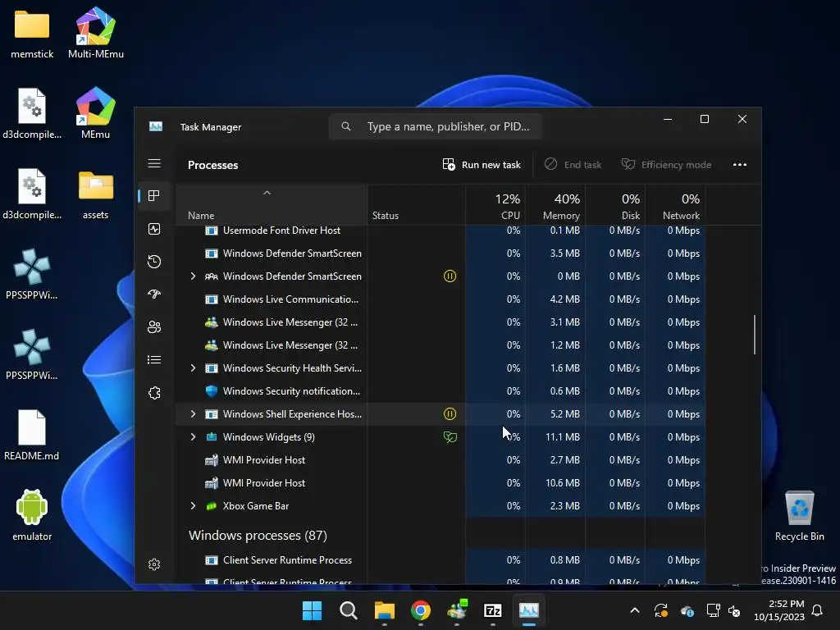Show hidden icons in system tray
This screenshot has width=840, height=630.
(x=635, y=610)
